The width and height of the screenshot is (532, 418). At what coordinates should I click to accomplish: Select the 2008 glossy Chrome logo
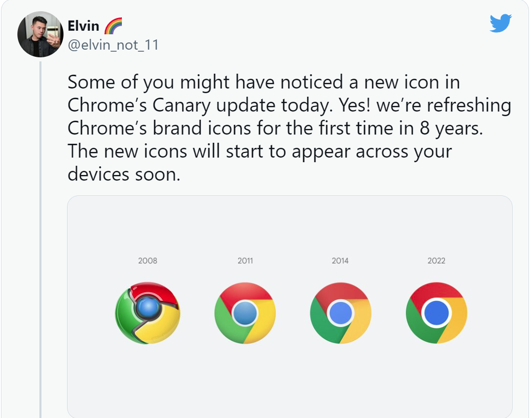pos(147,312)
